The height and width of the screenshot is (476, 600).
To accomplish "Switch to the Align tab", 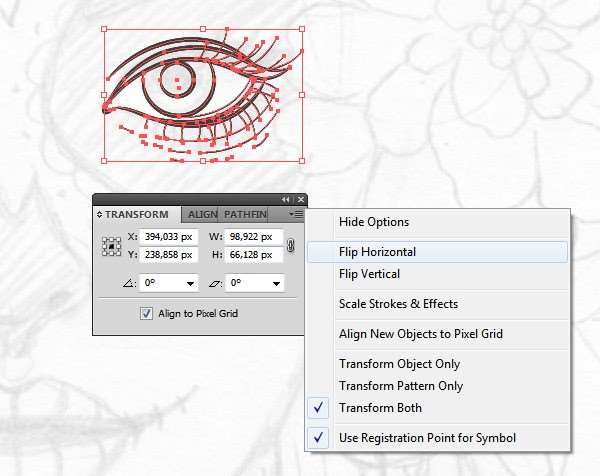I will (x=202, y=214).
